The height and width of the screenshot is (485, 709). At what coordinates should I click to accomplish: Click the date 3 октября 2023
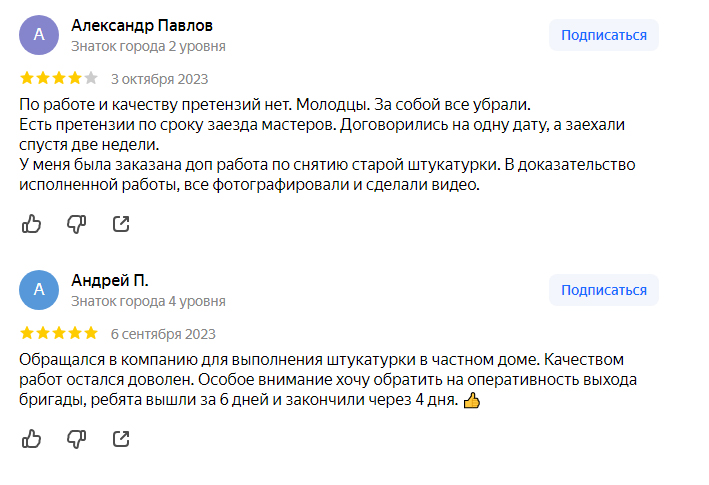pos(159,79)
